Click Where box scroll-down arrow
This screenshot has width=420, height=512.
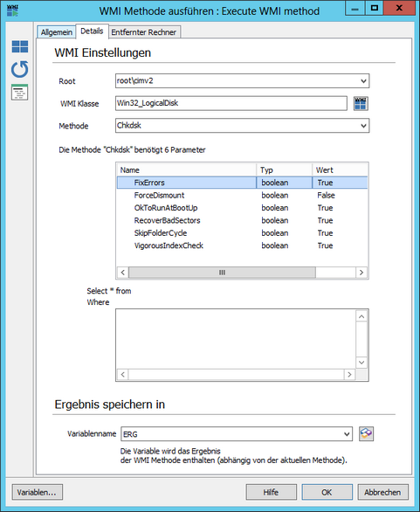click(x=361, y=363)
